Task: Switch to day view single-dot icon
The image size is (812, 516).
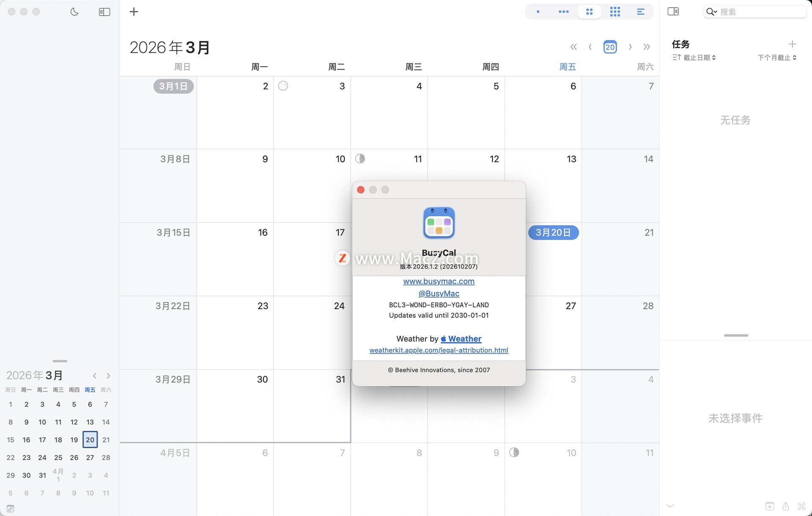Action: [x=538, y=12]
